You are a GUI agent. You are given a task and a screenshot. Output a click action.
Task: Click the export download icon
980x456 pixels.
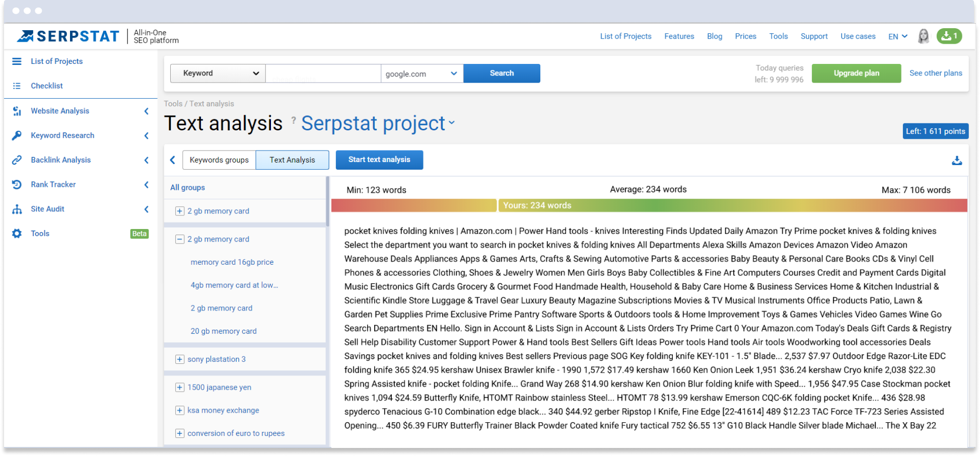point(957,161)
